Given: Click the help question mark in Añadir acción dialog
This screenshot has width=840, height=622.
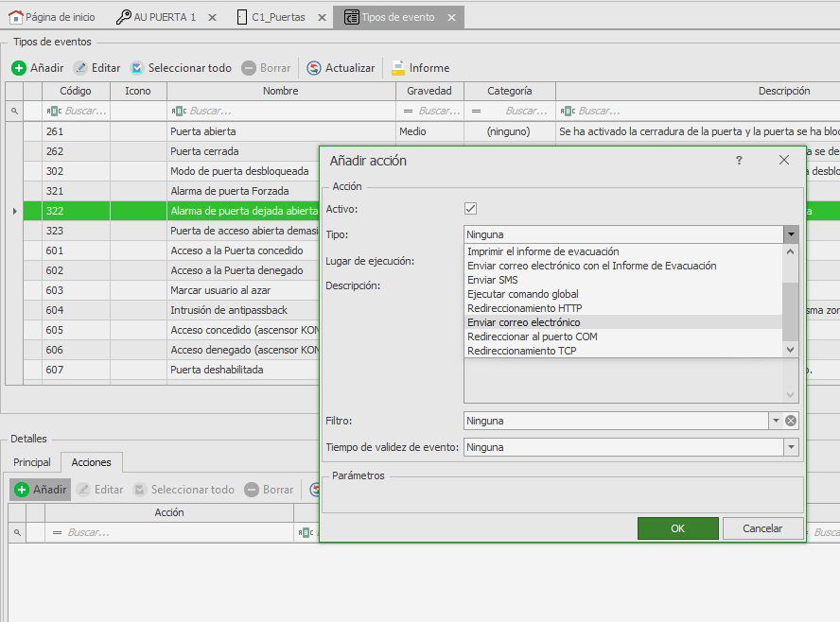Looking at the screenshot, I should pos(739,160).
